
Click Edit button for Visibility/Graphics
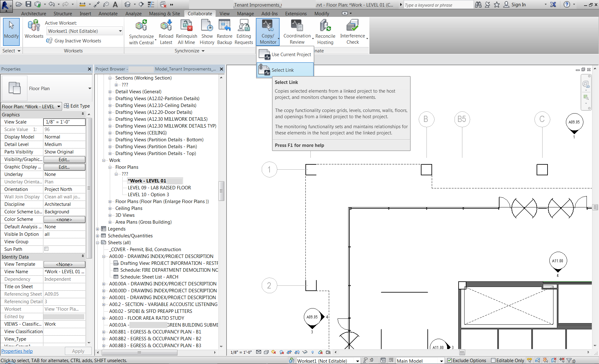(x=64, y=159)
